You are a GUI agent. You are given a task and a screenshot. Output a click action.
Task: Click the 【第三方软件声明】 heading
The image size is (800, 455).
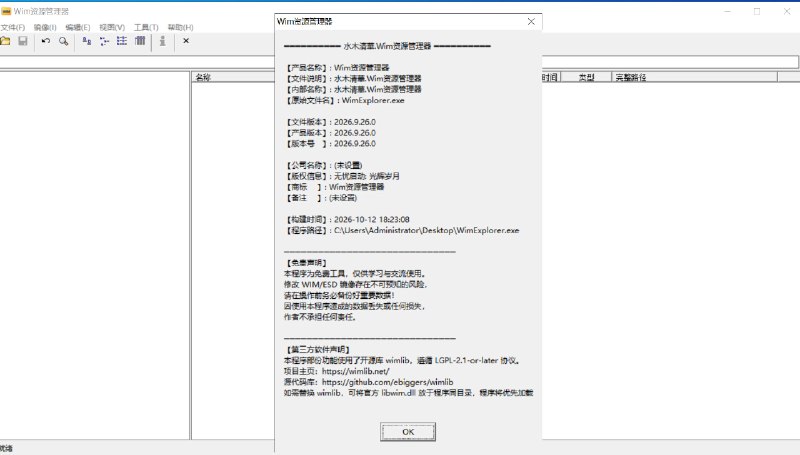317,349
